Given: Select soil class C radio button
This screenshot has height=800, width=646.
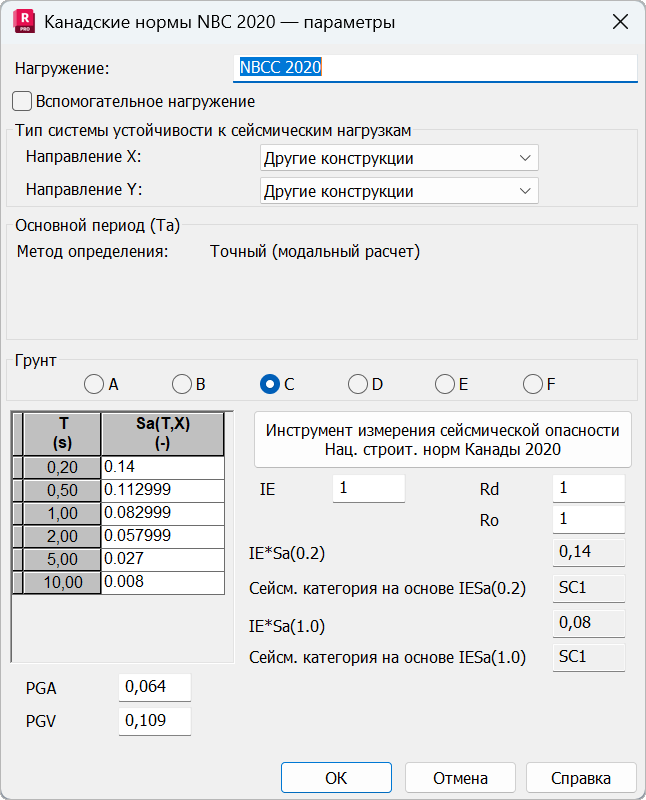Looking at the screenshot, I should click(269, 384).
